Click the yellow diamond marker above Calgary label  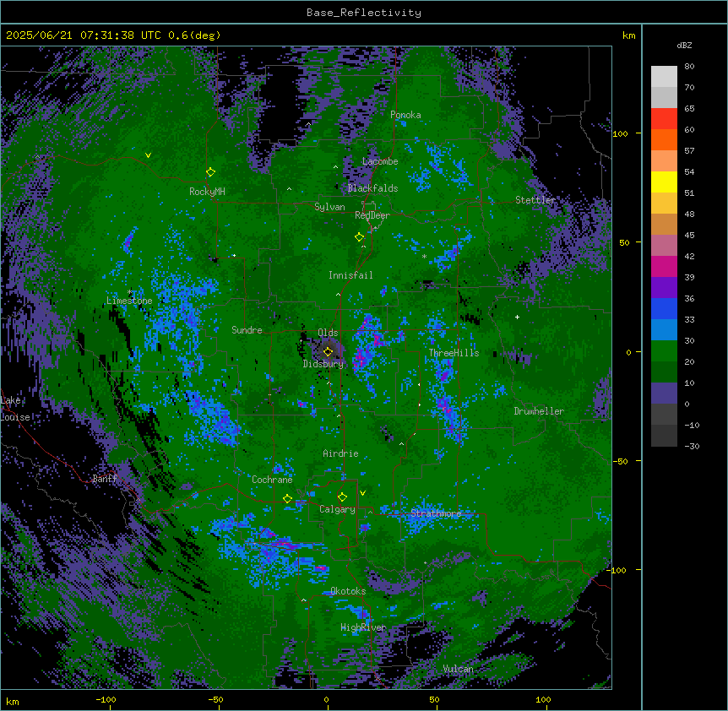point(342,497)
